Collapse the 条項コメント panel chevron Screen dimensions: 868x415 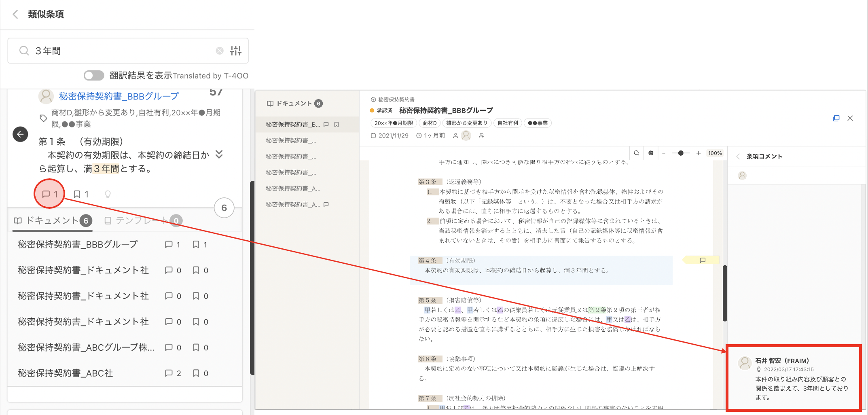coord(738,157)
